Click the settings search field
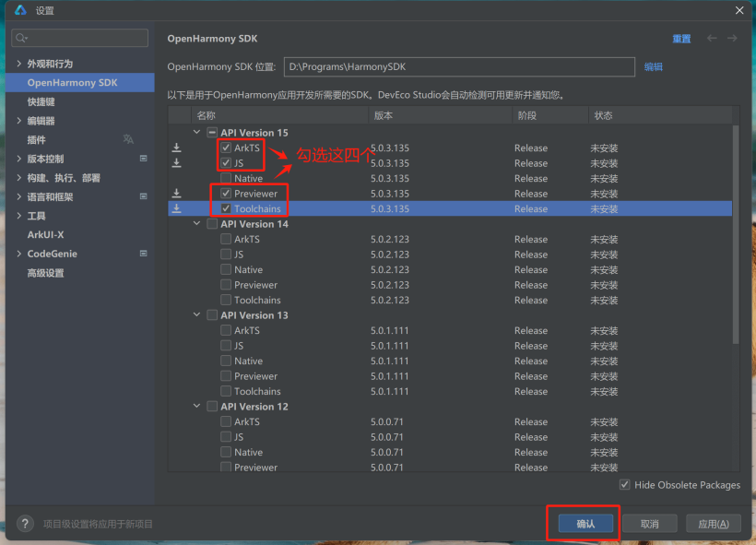The height and width of the screenshot is (545, 756). point(79,38)
